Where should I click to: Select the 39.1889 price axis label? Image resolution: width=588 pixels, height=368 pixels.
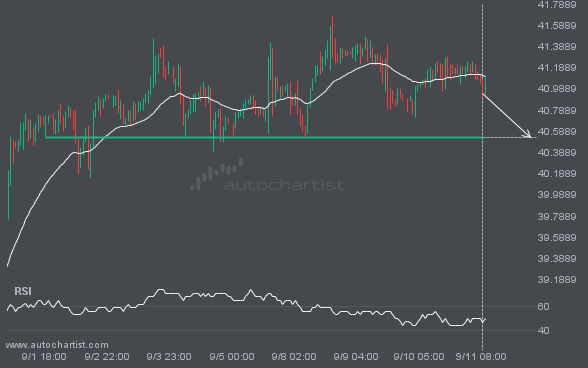tap(557, 279)
